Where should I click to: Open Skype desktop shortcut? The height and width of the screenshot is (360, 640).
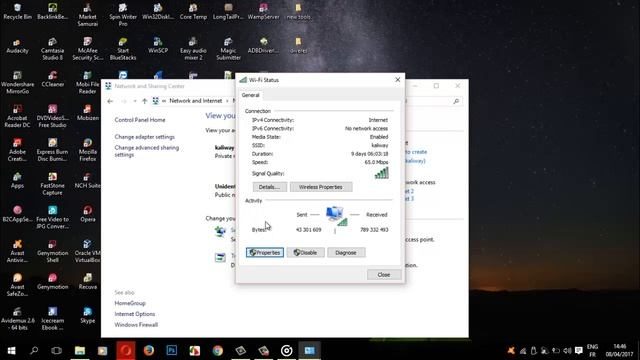[x=87, y=316]
